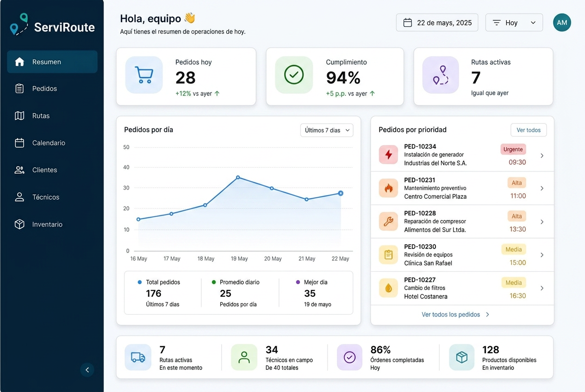The image size is (585, 392).
Task: Click the Urgente badge on PED-10234
Action: tap(513, 149)
